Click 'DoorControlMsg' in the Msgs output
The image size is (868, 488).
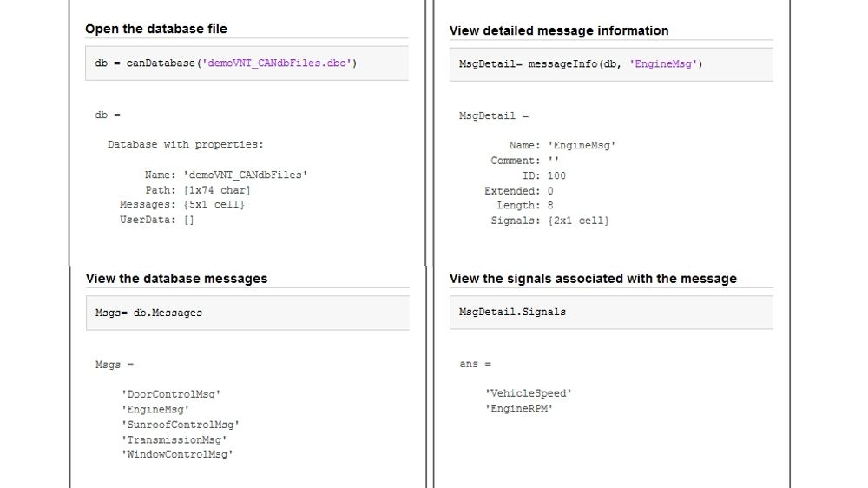(x=171, y=393)
